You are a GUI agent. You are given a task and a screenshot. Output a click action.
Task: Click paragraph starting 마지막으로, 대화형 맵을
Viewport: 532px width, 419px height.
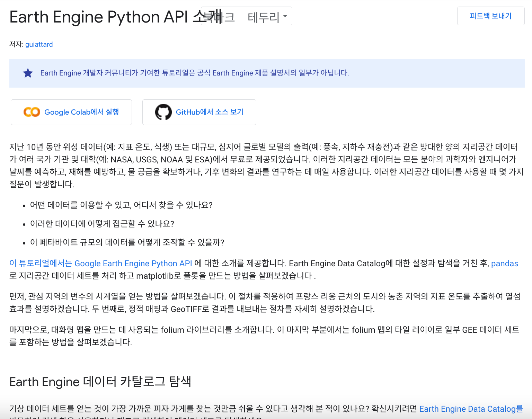264,336
